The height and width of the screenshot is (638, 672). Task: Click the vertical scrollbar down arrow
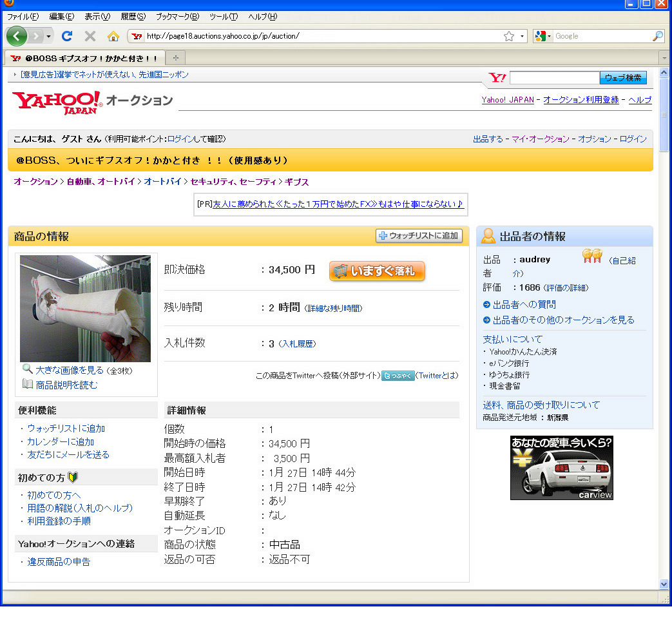(x=664, y=584)
